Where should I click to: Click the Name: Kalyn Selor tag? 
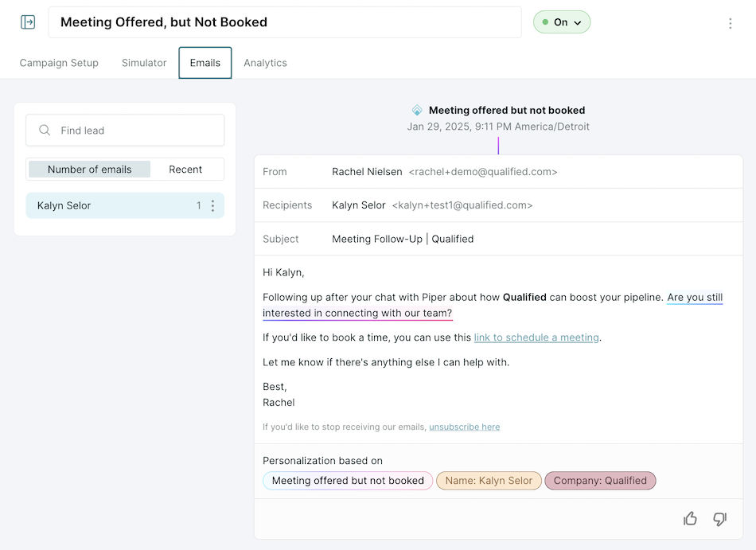click(x=489, y=481)
